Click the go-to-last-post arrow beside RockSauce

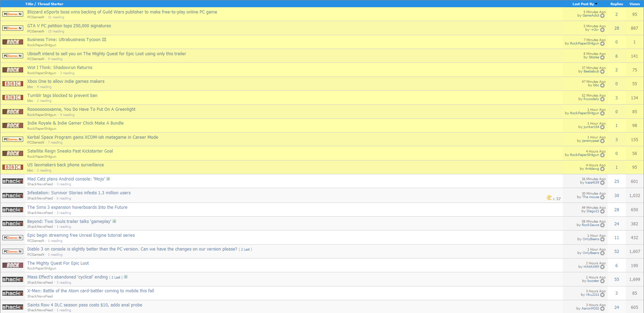[603, 225]
